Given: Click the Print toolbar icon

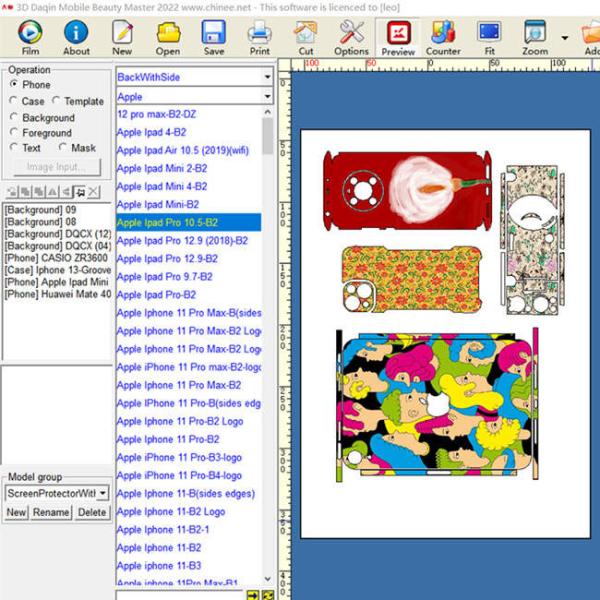Looking at the screenshot, I should click(x=260, y=37).
